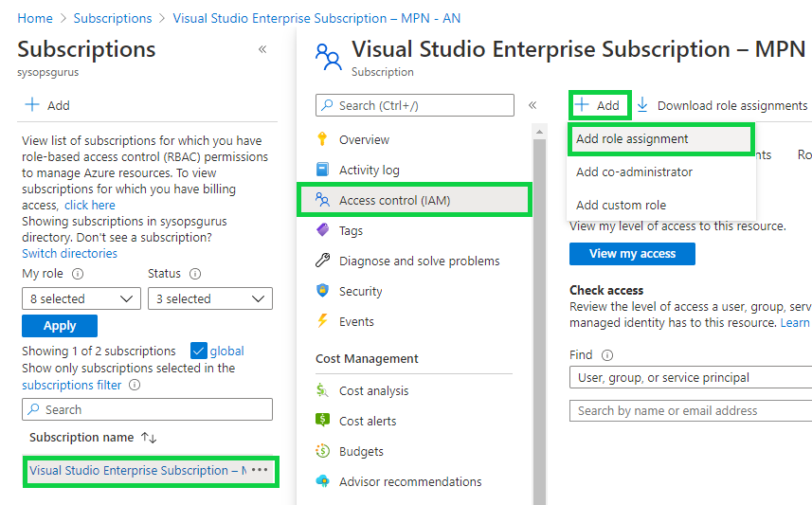Click magnifier icon in Search (Ctrl+/) box
This screenshot has width=812, height=505.
pyautogui.click(x=327, y=105)
